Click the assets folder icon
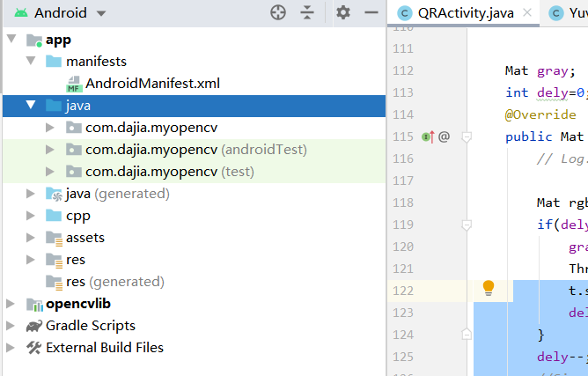This screenshot has height=376, width=588. [54, 239]
